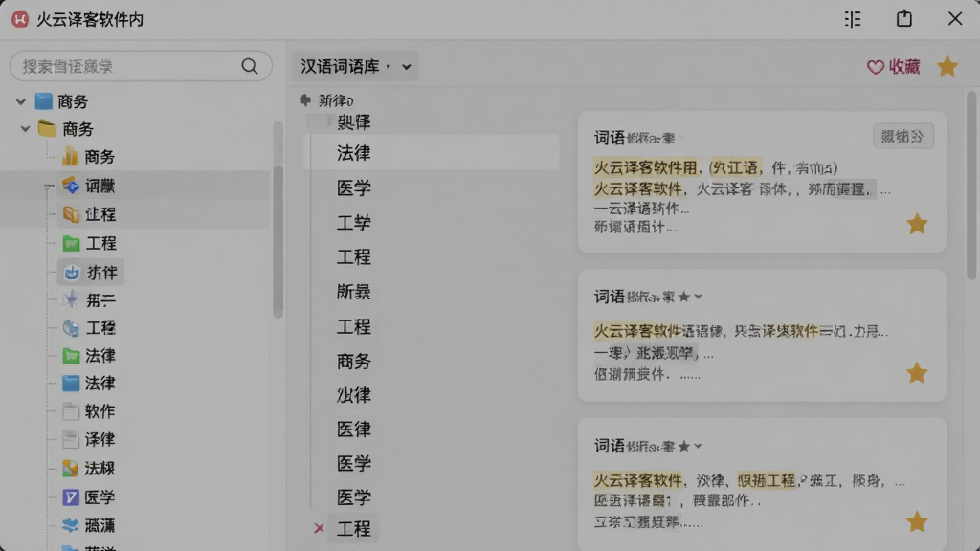Click the purple icon beside 医学 in tree
This screenshot has height=551, width=980.
71,497
